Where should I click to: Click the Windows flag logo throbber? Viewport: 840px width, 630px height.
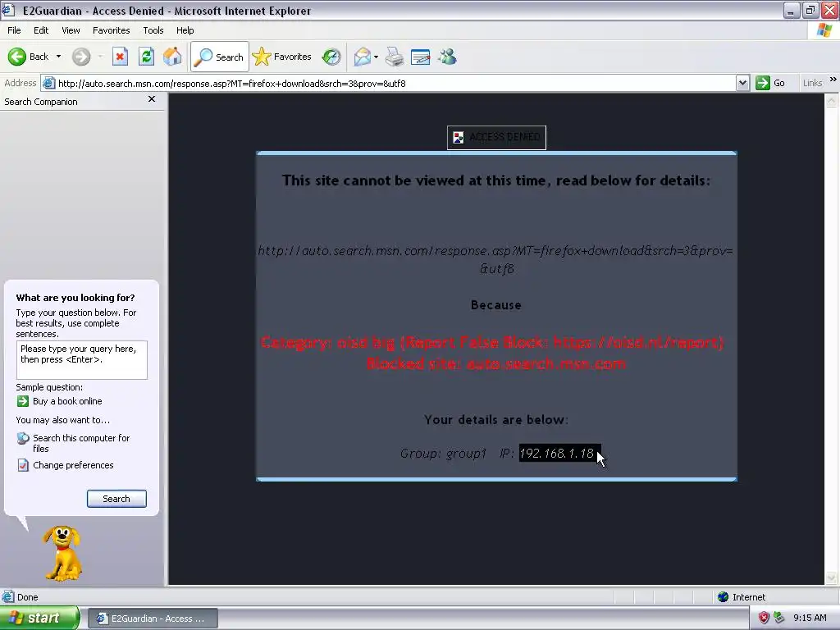(824, 30)
